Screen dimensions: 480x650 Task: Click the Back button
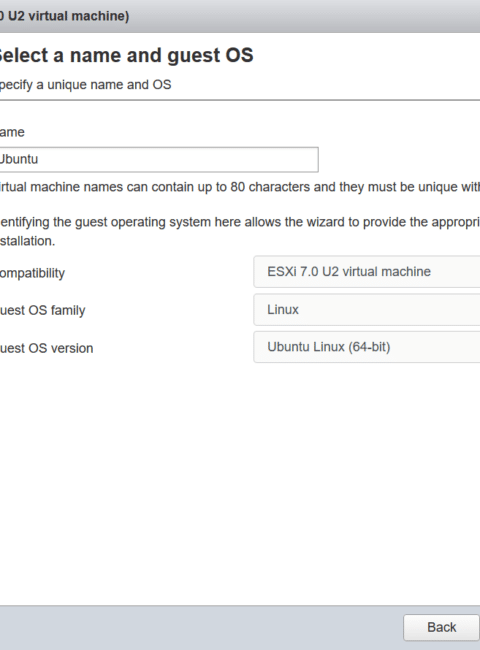(441, 627)
